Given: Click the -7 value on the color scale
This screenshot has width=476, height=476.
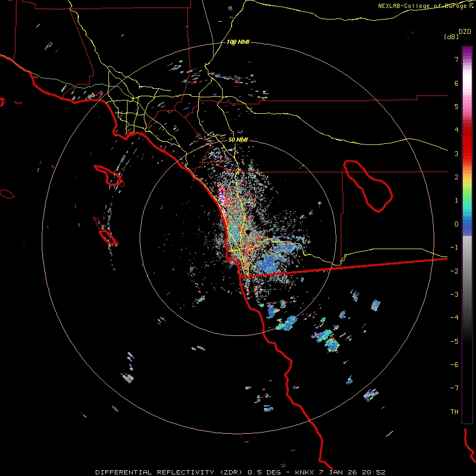Looking at the screenshot, I should pos(454,388).
